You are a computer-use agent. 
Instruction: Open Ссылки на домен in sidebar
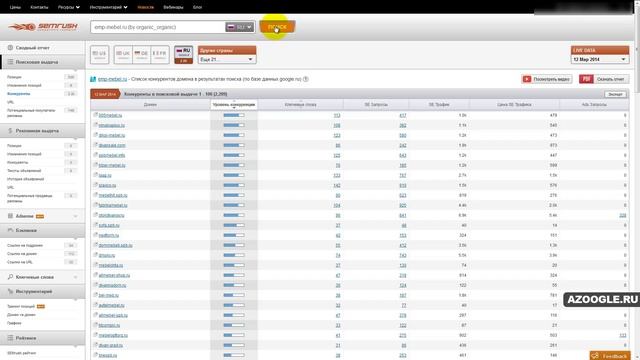22,253
